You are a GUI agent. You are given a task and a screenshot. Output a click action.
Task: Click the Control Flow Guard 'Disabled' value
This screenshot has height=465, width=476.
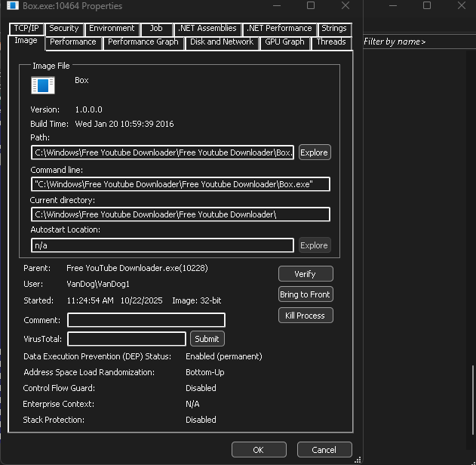pos(201,388)
